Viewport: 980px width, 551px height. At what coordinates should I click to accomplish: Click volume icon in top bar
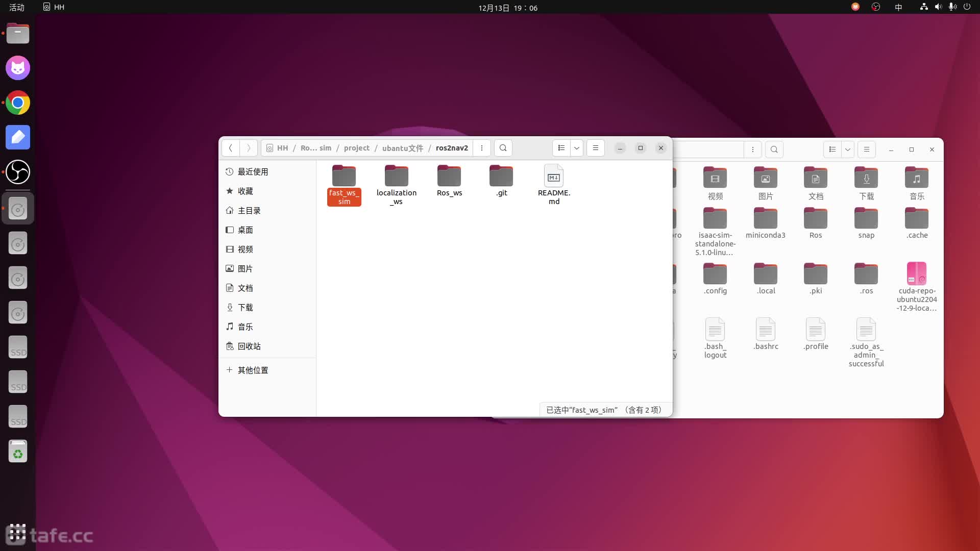tap(938, 7)
